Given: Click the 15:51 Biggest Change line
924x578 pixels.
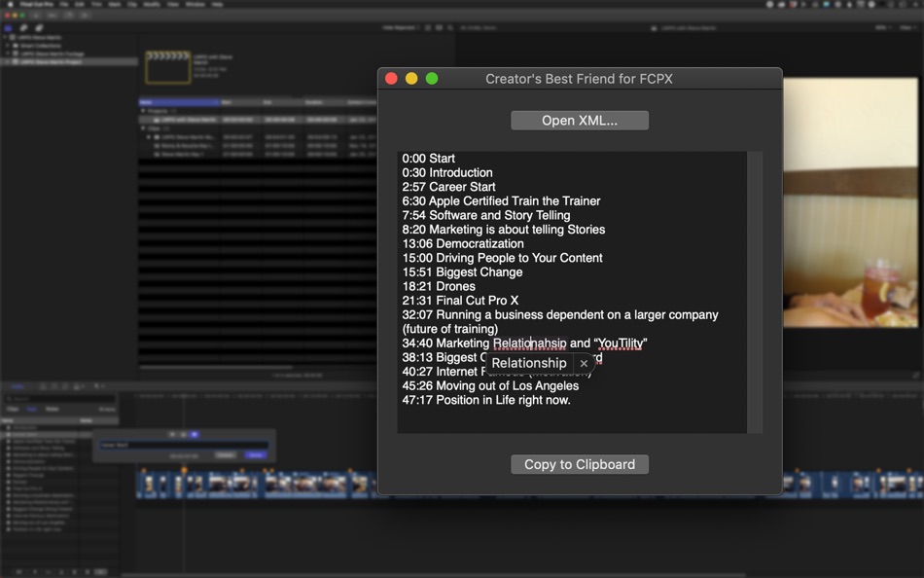Looking at the screenshot, I should point(462,271).
